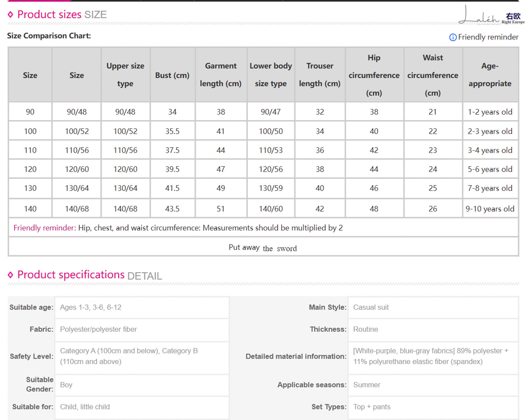
Task: Click the pink diamond beside Product specifications
Action: point(10,275)
